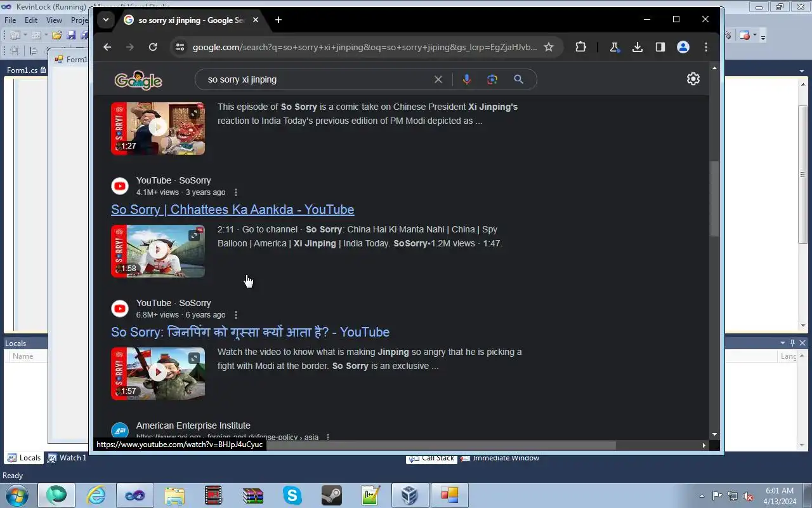Clear the Google search box text
Image resolution: width=812 pixels, height=508 pixels.
pos(438,79)
